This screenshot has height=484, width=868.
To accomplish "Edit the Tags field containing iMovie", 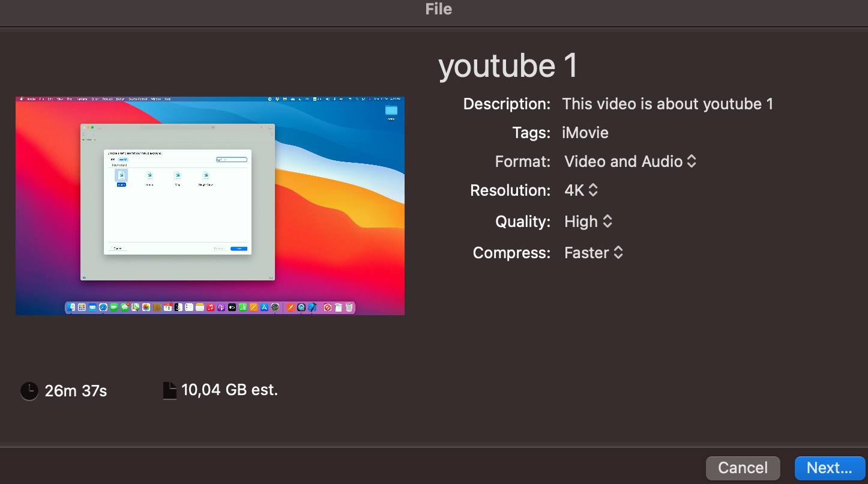I will coord(585,133).
